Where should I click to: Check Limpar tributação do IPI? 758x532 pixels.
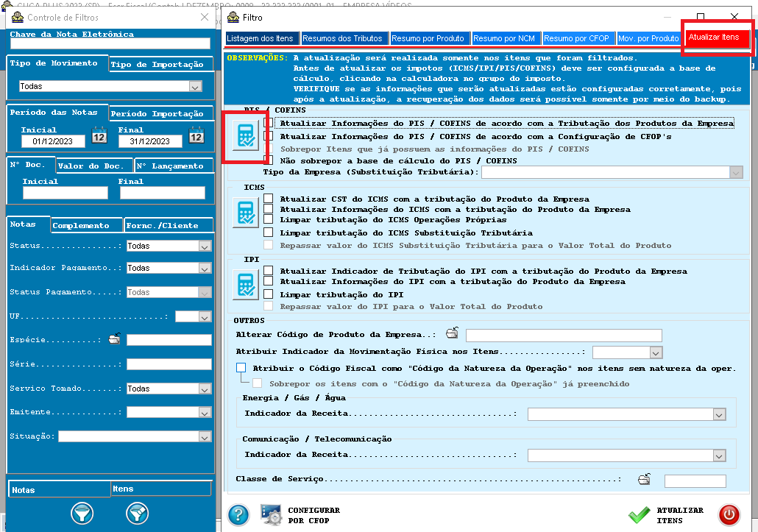coord(269,294)
